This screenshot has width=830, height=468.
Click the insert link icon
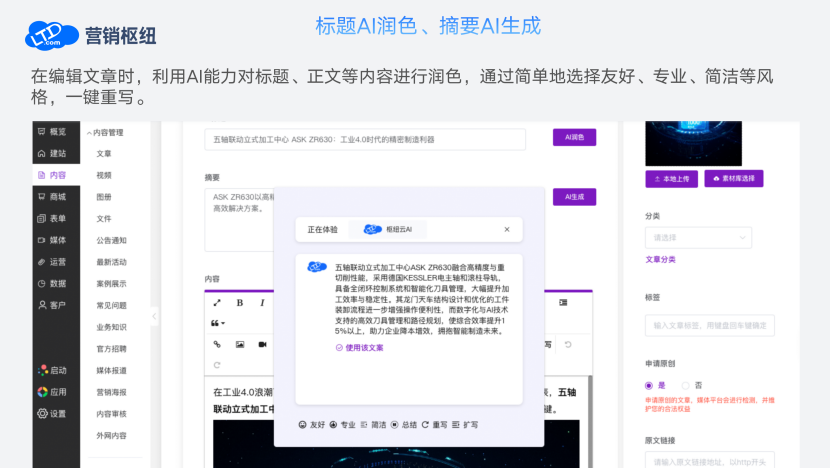click(x=217, y=344)
